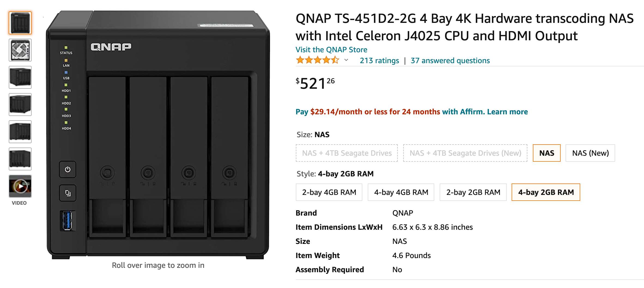Image resolution: width=644 pixels, height=288 pixels.
Task: Open the NAS size selection button
Action: 546,153
